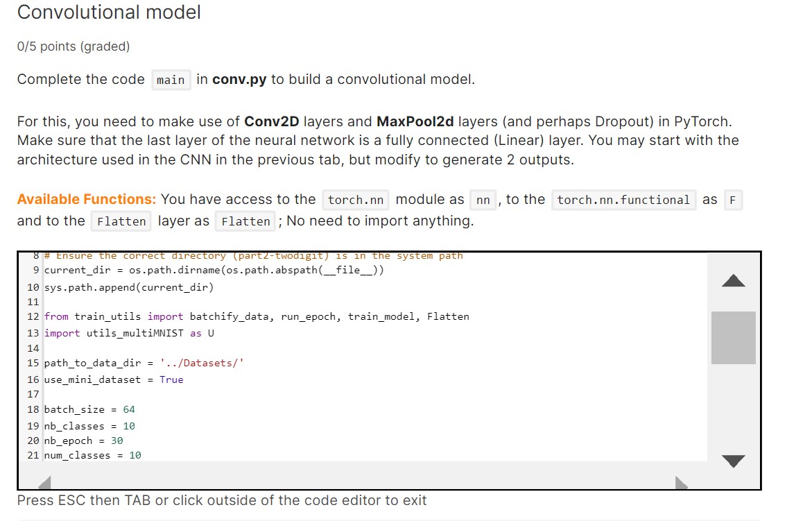Click the right horizontal scroll arrow below the editor
This screenshot has height=521, width=812.
click(x=682, y=483)
